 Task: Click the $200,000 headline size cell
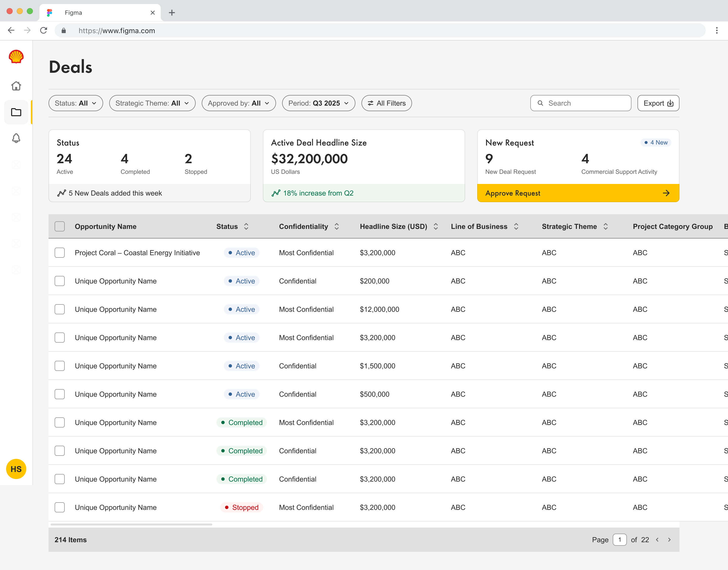(375, 281)
